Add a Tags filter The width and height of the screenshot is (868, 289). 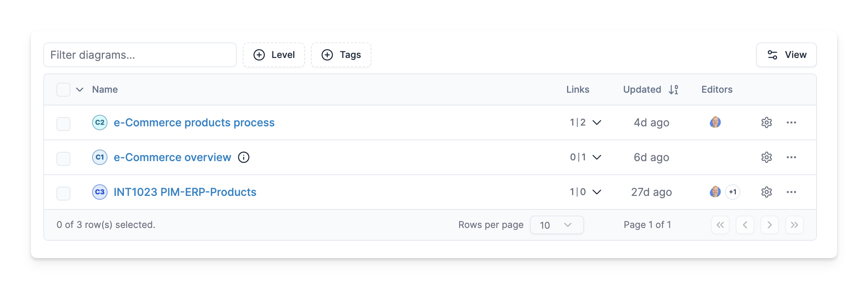(x=341, y=55)
